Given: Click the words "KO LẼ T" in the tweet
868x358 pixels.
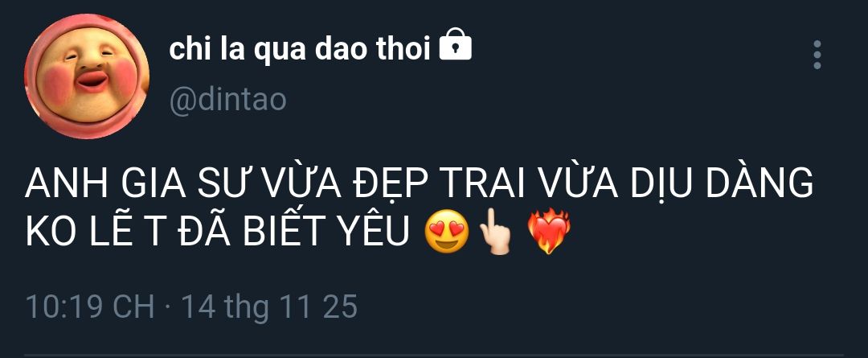Looking at the screenshot, I should point(96,231).
